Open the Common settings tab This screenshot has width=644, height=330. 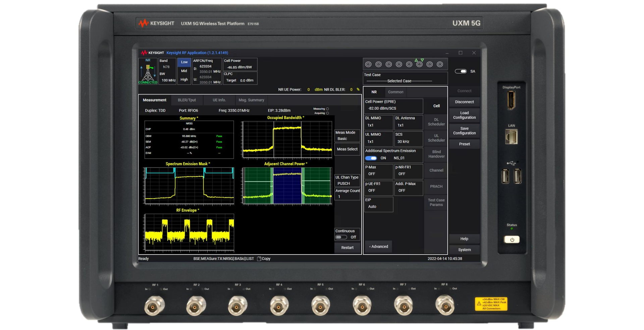[x=395, y=92]
